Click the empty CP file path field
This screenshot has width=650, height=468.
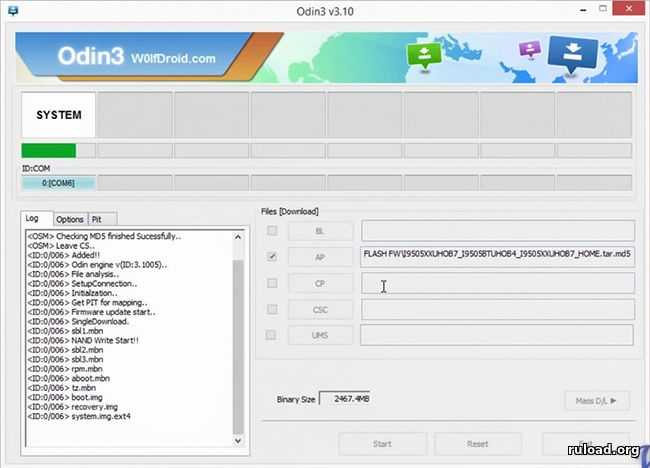[x=498, y=283]
